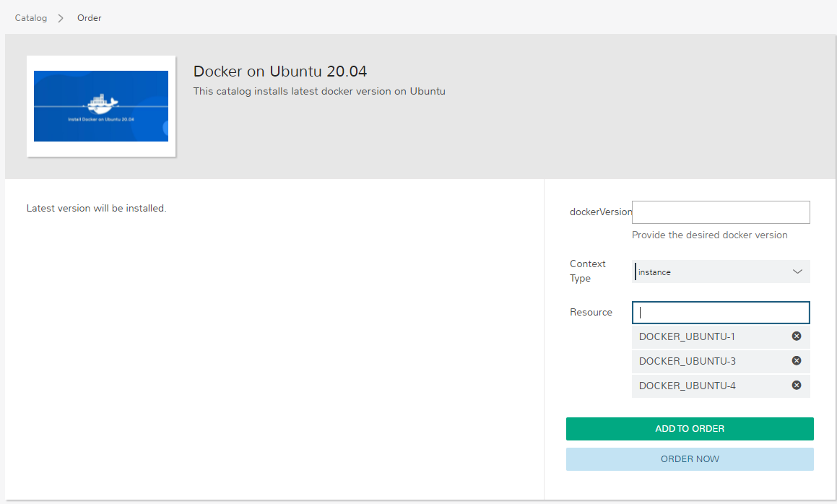Remove DOCKER_UBUNTU-1 from selected resources
The height and width of the screenshot is (504, 837).
797,336
